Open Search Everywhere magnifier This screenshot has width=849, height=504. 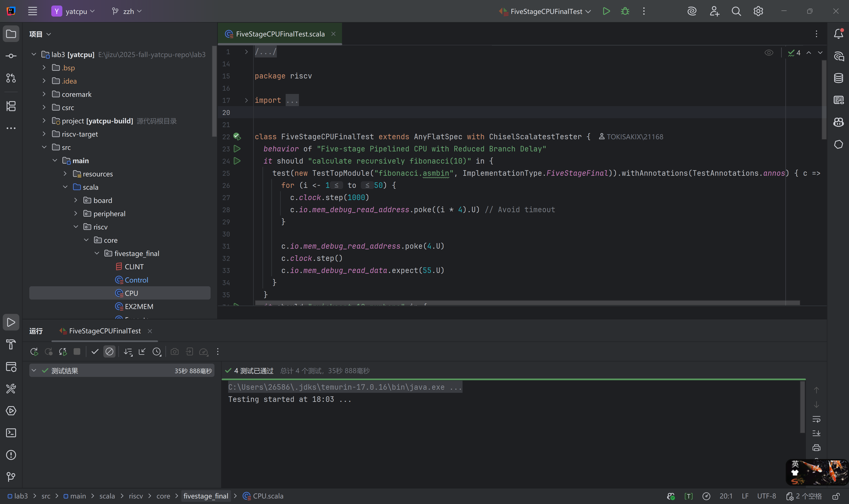click(x=736, y=11)
